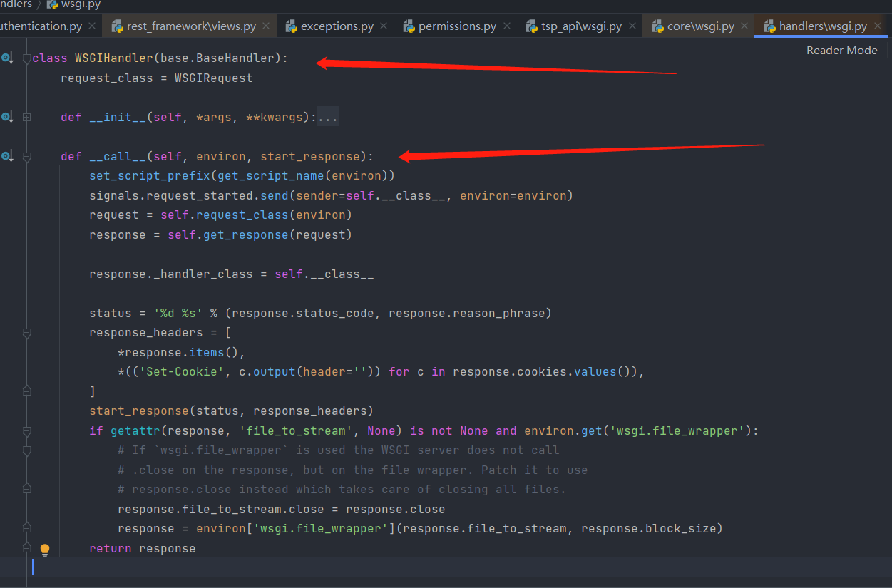892x588 pixels.
Task: Click 'get_script_name' in the code
Action: coord(271,176)
